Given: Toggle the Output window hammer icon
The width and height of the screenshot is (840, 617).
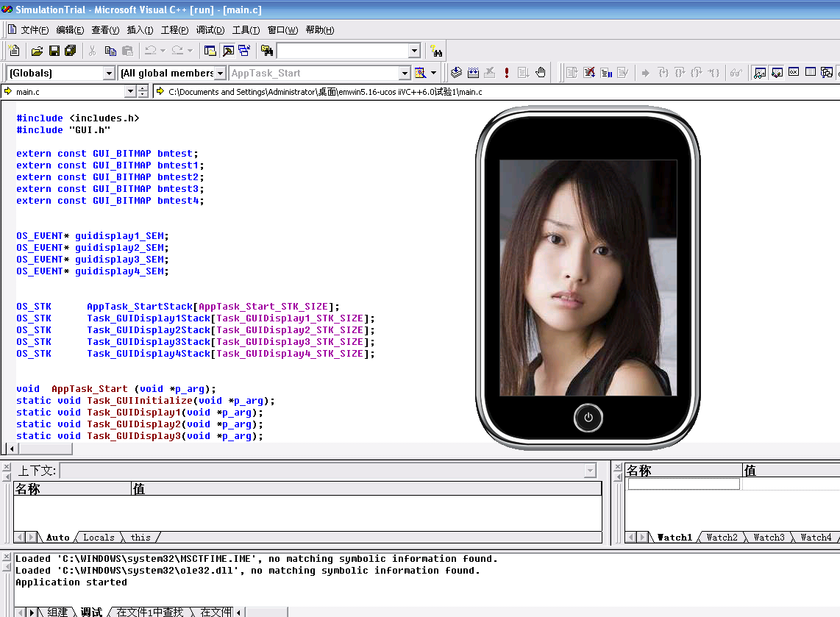Looking at the screenshot, I should (x=228, y=51).
